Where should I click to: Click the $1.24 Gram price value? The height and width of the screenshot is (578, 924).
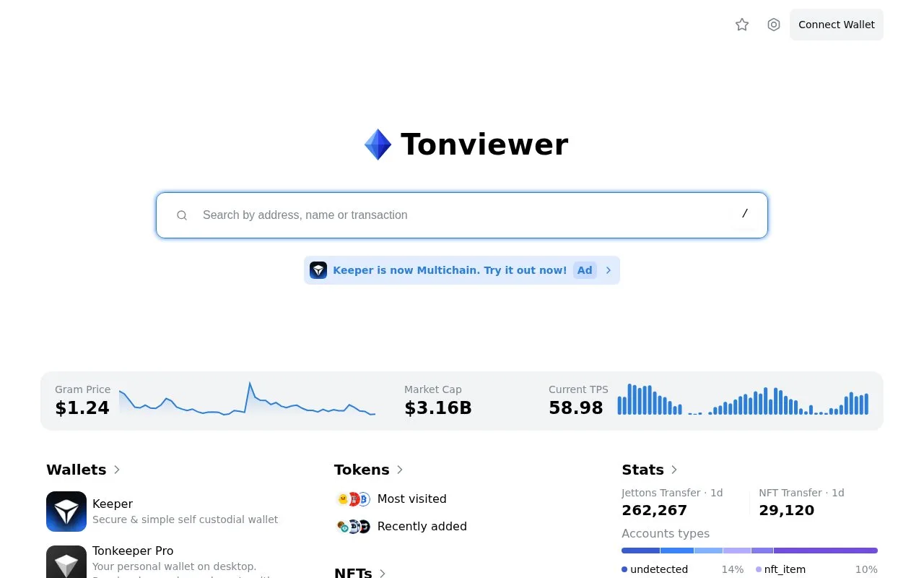[x=82, y=407]
